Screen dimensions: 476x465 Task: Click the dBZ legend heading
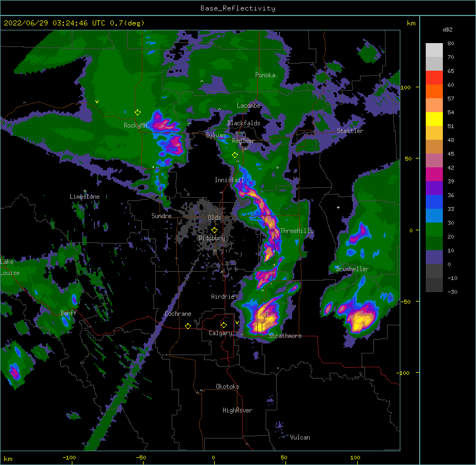click(447, 29)
